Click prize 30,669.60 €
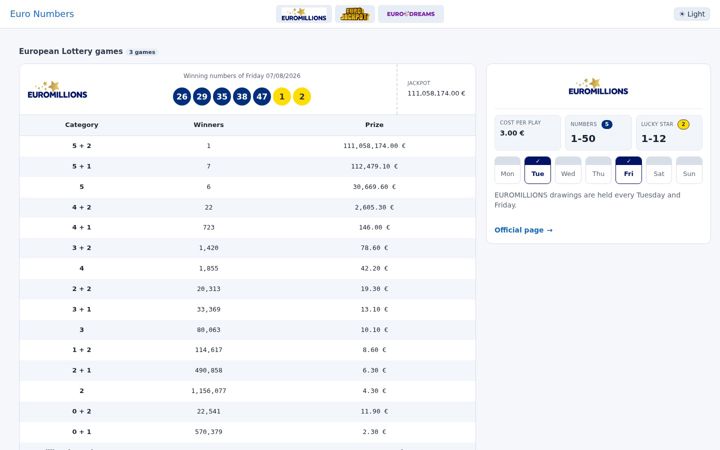The height and width of the screenshot is (450, 720). 374,187
